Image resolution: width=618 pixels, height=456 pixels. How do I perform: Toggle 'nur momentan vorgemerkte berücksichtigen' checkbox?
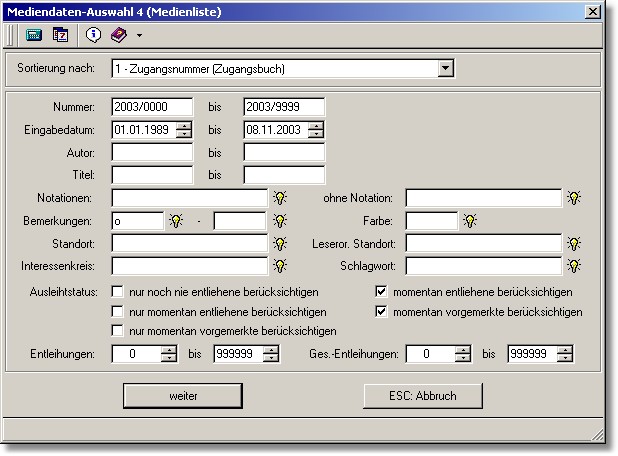pyautogui.click(x=118, y=330)
